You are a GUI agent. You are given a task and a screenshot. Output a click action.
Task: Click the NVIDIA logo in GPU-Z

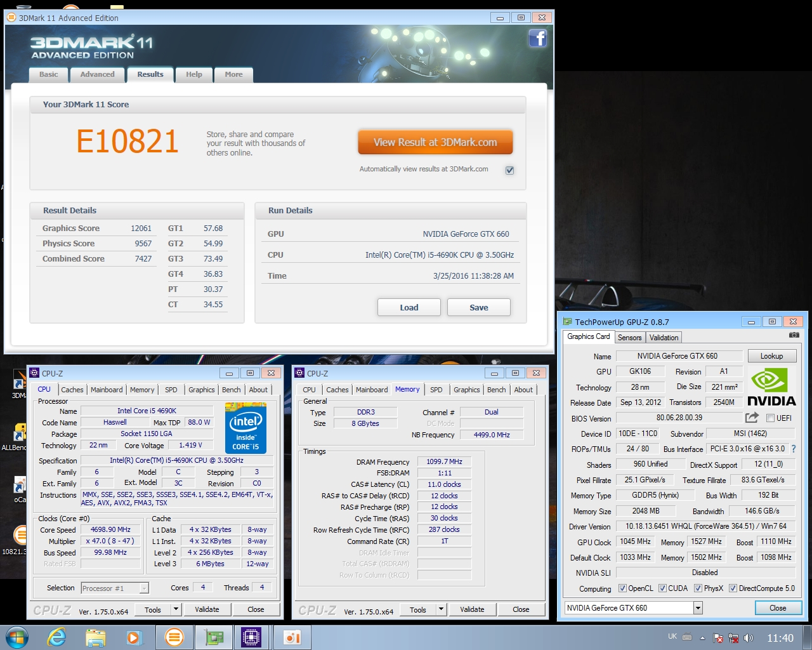771,388
